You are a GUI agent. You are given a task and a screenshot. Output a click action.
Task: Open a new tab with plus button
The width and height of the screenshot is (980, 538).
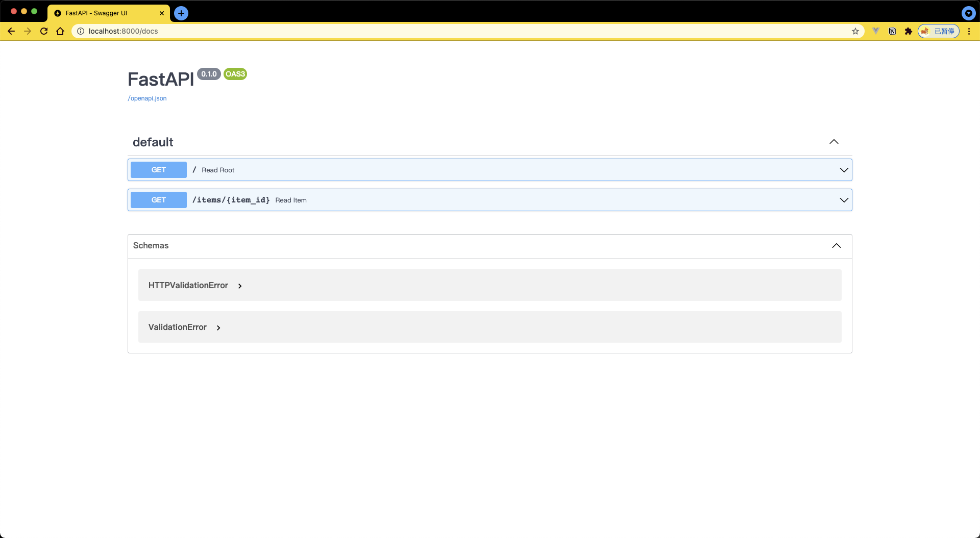pyautogui.click(x=181, y=13)
